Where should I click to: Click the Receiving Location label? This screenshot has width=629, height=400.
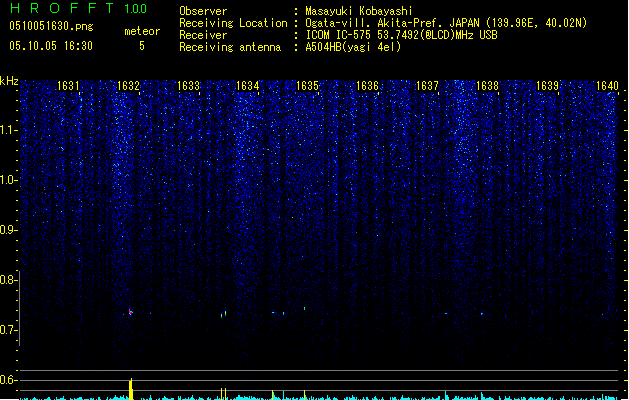point(233,23)
